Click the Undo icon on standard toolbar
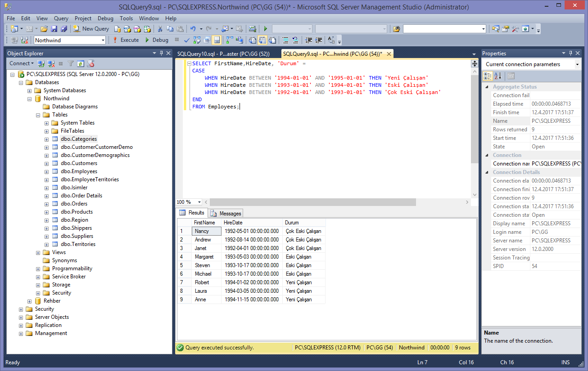This screenshot has height=371, width=588. [x=193, y=28]
